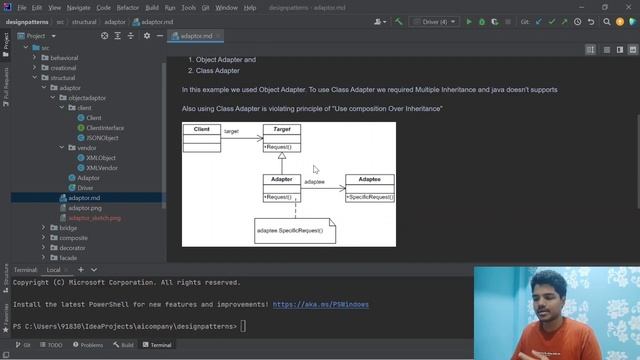Open the File menu
The width and height of the screenshot is (640, 360).
tap(22, 7)
